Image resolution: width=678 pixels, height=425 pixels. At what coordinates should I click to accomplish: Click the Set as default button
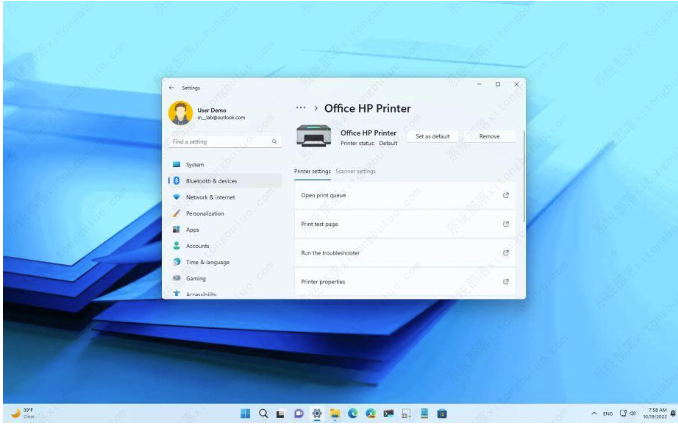[x=432, y=136]
